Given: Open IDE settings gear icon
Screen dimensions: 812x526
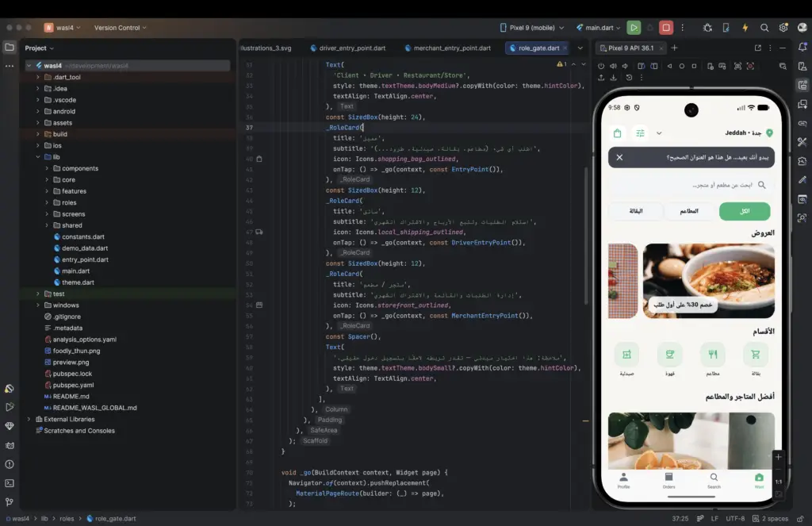Looking at the screenshot, I should 783,28.
